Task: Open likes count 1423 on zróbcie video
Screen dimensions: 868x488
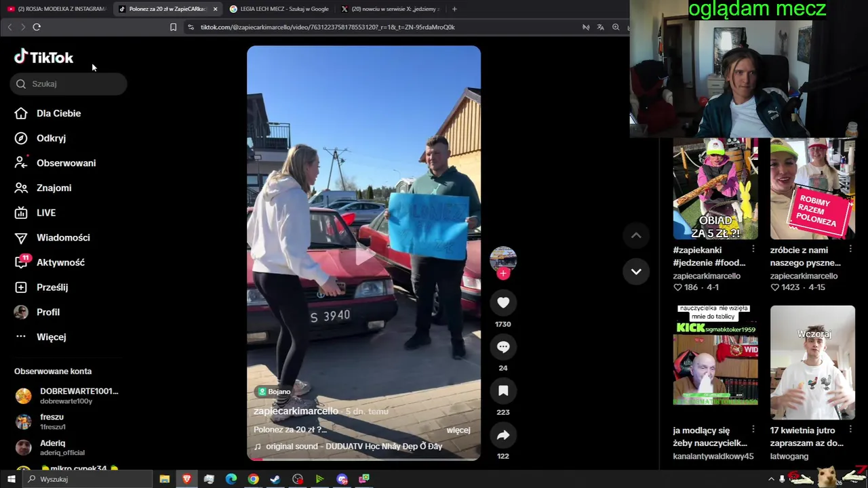Action: pyautogui.click(x=786, y=287)
